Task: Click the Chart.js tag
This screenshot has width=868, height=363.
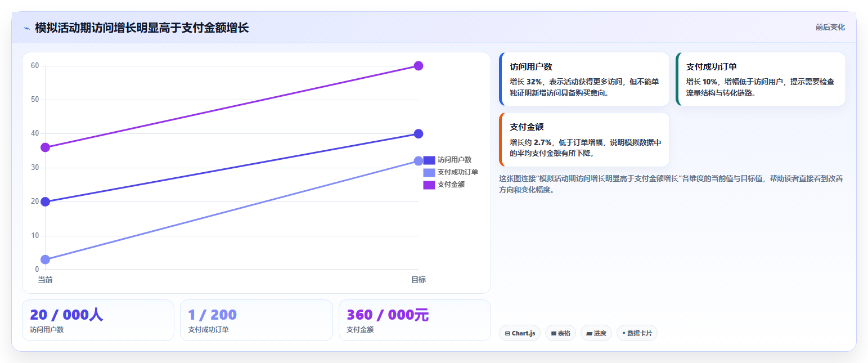Action: [x=519, y=333]
